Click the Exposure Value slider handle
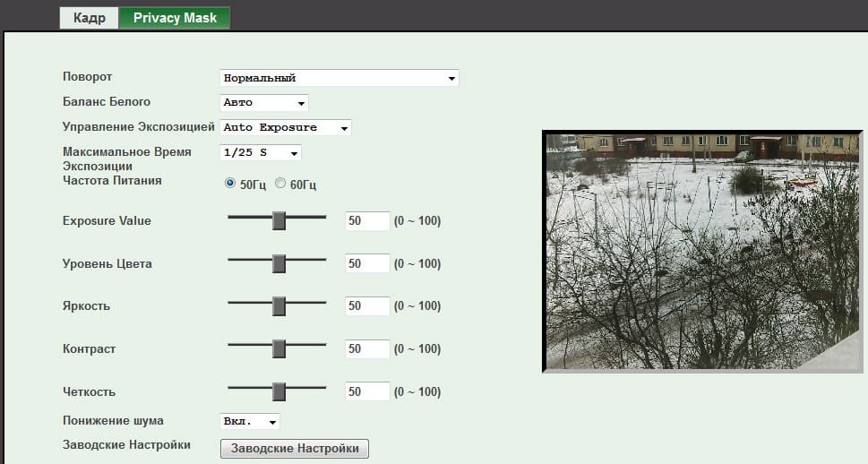The height and width of the screenshot is (464, 868). coord(279,221)
